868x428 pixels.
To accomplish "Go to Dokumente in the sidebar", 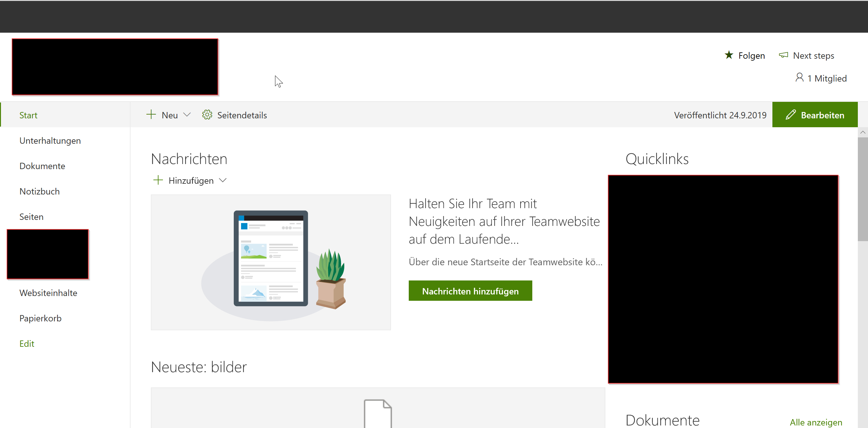I will tap(42, 166).
